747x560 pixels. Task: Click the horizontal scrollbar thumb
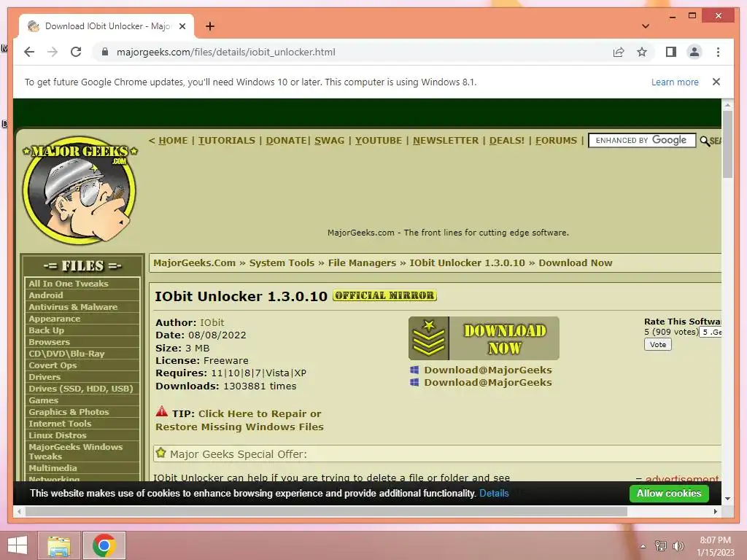[x=326, y=511]
